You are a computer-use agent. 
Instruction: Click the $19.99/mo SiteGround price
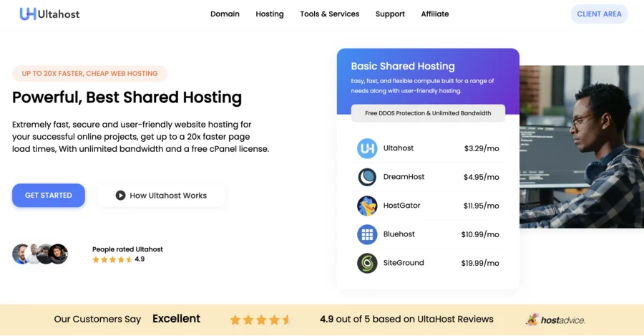pos(480,263)
